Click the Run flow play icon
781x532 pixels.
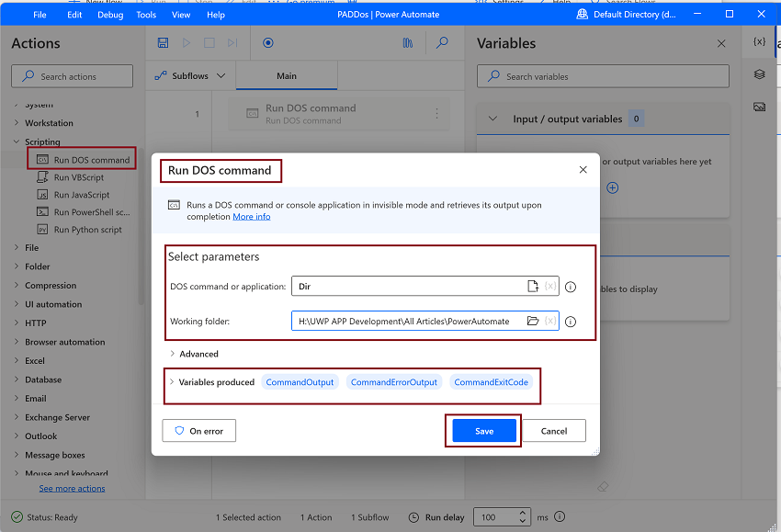coord(187,43)
